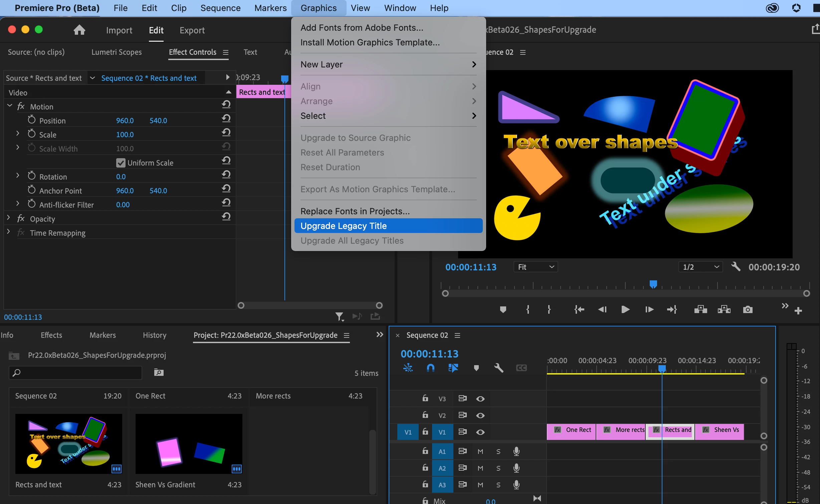Screen dimensions: 820x504
Task: Open the Export workspace
Action: (x=192, y=30)
